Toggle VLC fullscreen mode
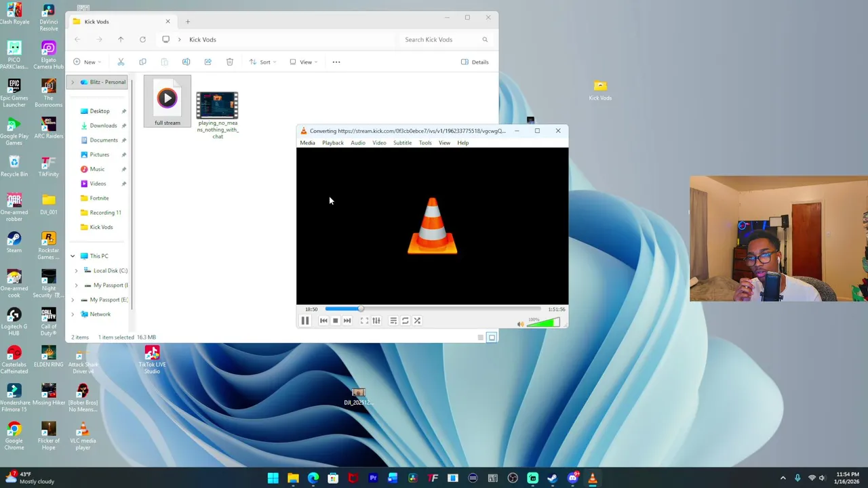The width and height of the screenshot is (868, 488). point(364,321)
